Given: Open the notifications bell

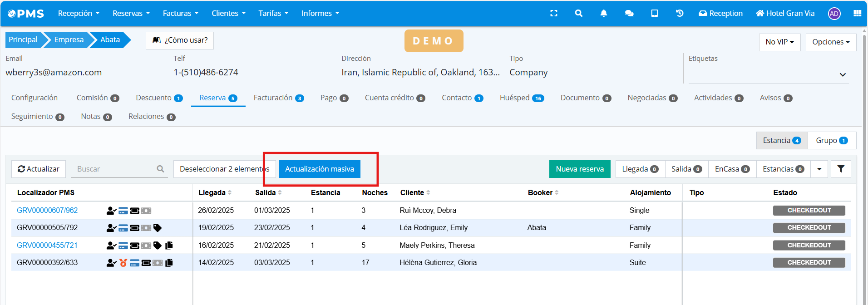Looking at the screenshot, I should (x=603, y=13).
